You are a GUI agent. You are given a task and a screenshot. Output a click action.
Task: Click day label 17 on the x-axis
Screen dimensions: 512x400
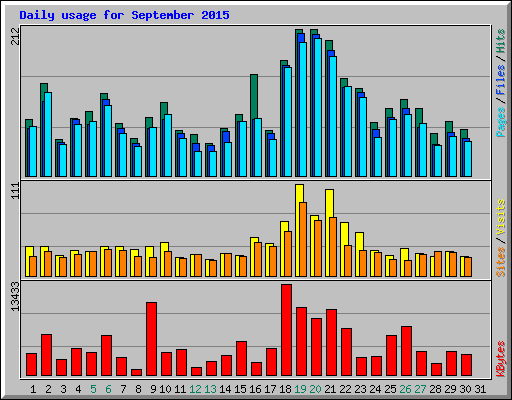(270, 389)
